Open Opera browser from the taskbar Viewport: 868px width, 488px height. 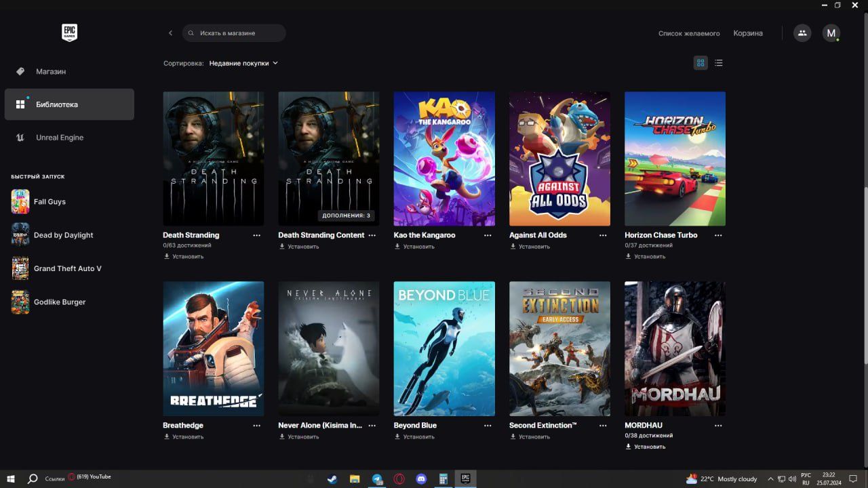coord(399,479)
